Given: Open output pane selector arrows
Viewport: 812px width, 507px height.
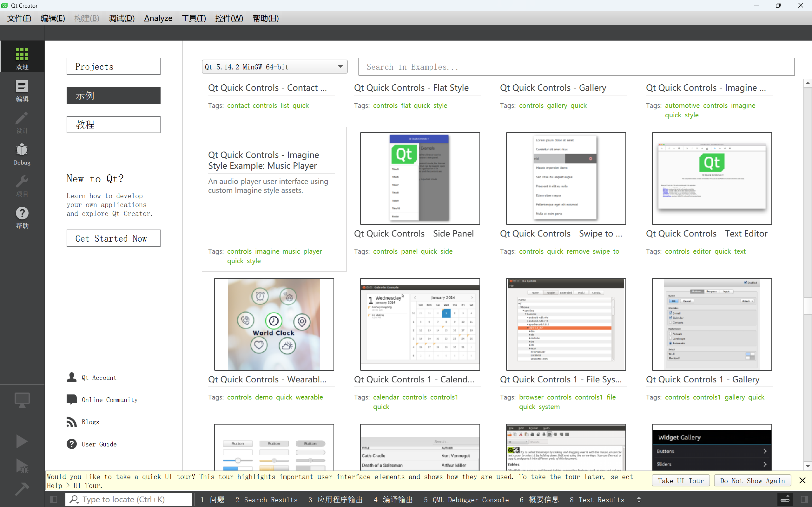Looking at the screenshot, I should 639,500.
